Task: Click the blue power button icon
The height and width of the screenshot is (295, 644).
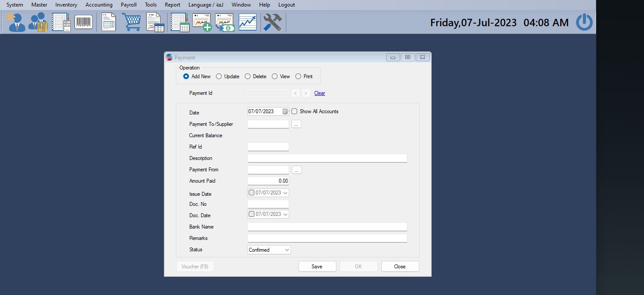Action: pos(584,22)
